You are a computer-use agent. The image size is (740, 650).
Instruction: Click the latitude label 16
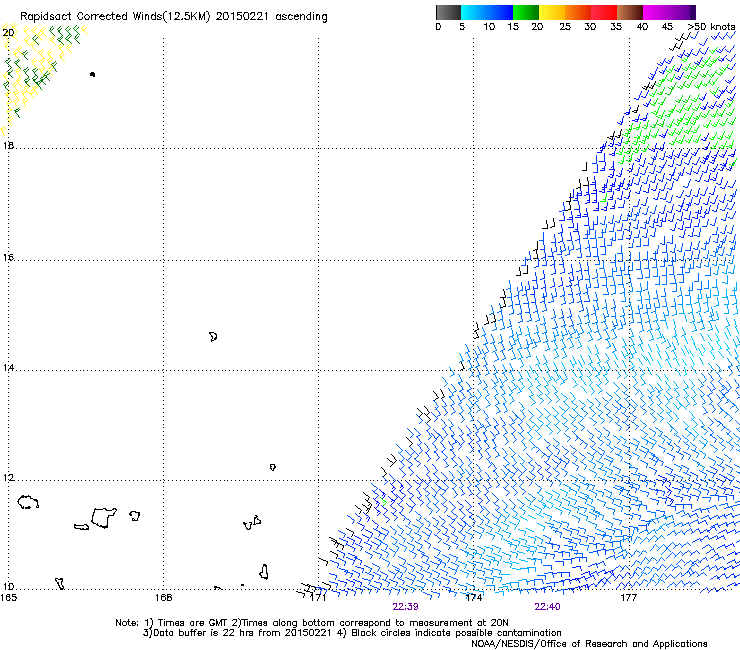8,258
